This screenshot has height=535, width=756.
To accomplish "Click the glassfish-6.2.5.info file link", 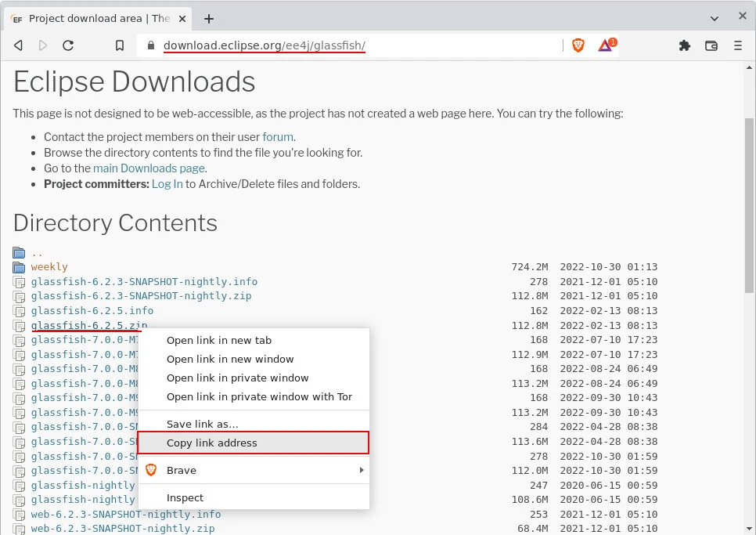I will [92, 311].
